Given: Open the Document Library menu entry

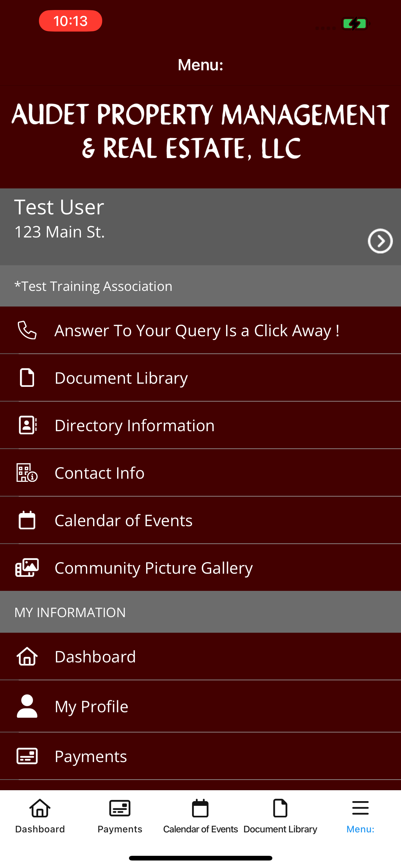Looking at the screenshot, I should click(x=200, y=377).
